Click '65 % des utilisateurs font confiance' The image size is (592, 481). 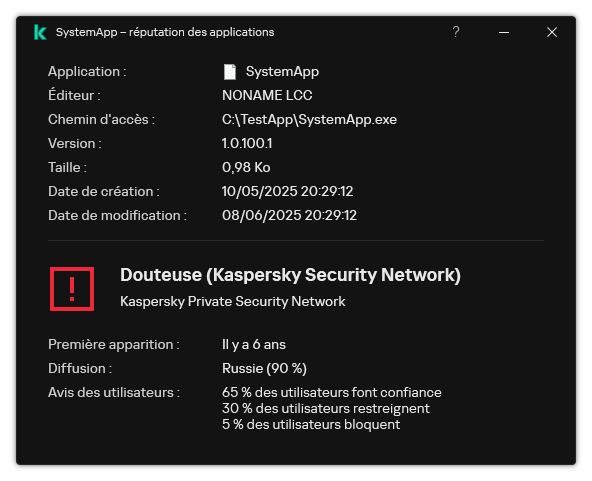tap(331, 393)
